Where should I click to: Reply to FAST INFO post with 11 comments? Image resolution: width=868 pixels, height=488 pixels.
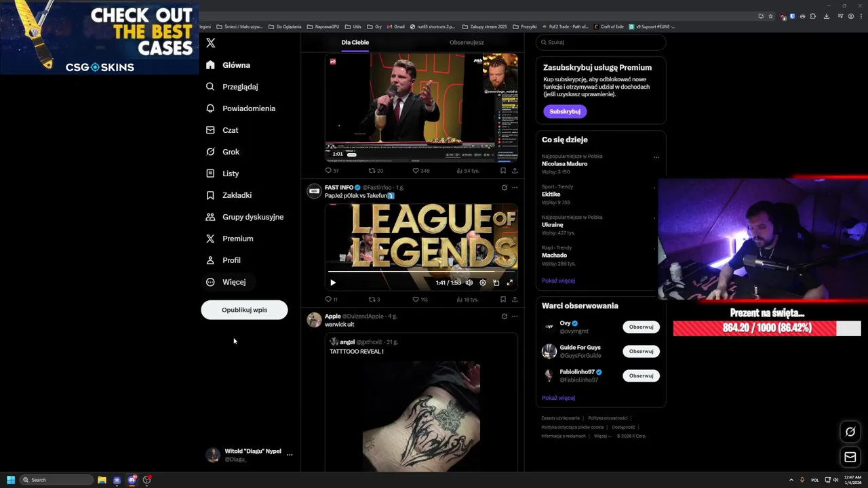[332, 299]
